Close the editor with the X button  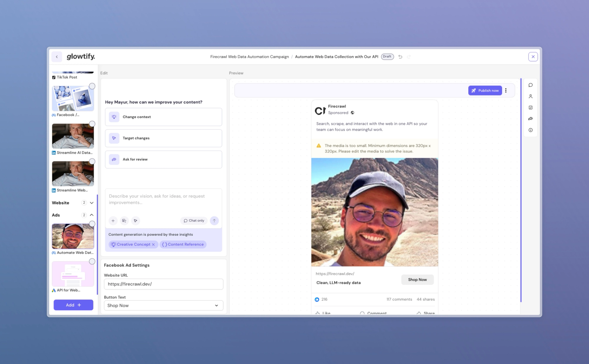(x=533, y=57)
